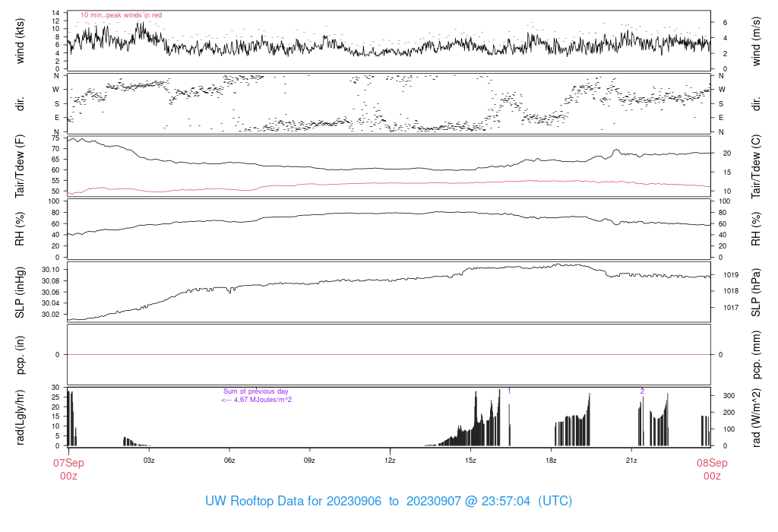Click the '18z' time tick label
The image size is (778, 532).
tap(551, 461)
